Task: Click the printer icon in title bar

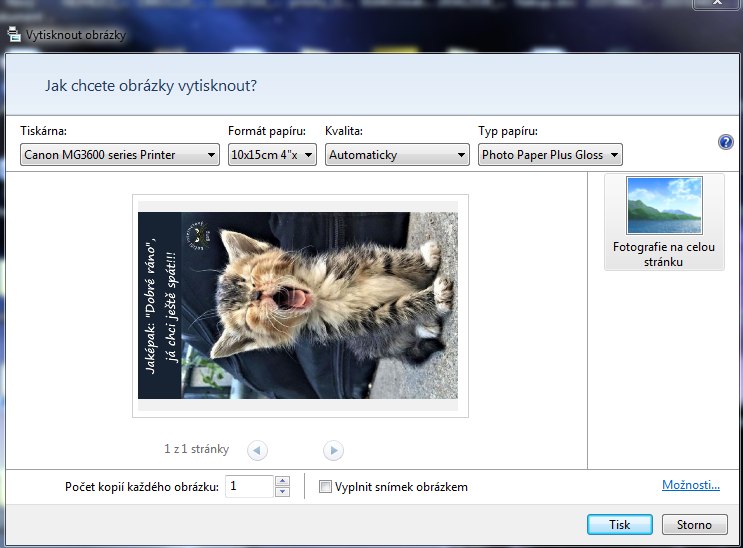Action: [14, 35]
